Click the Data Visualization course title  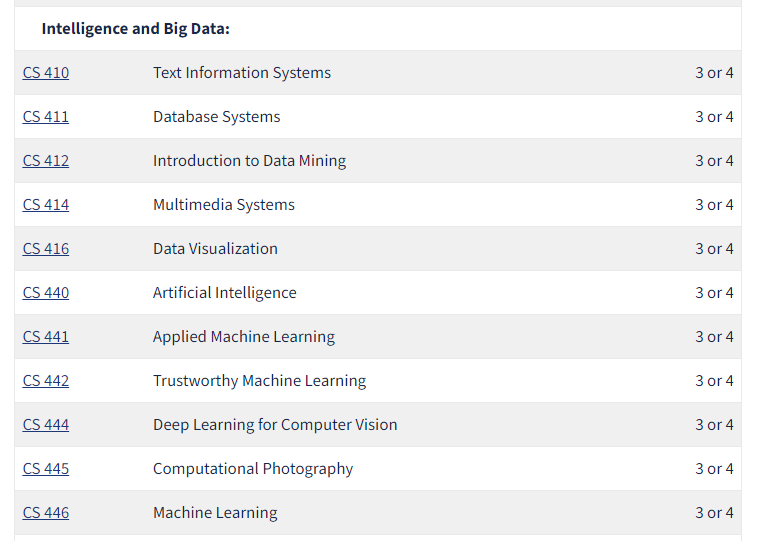215,249
